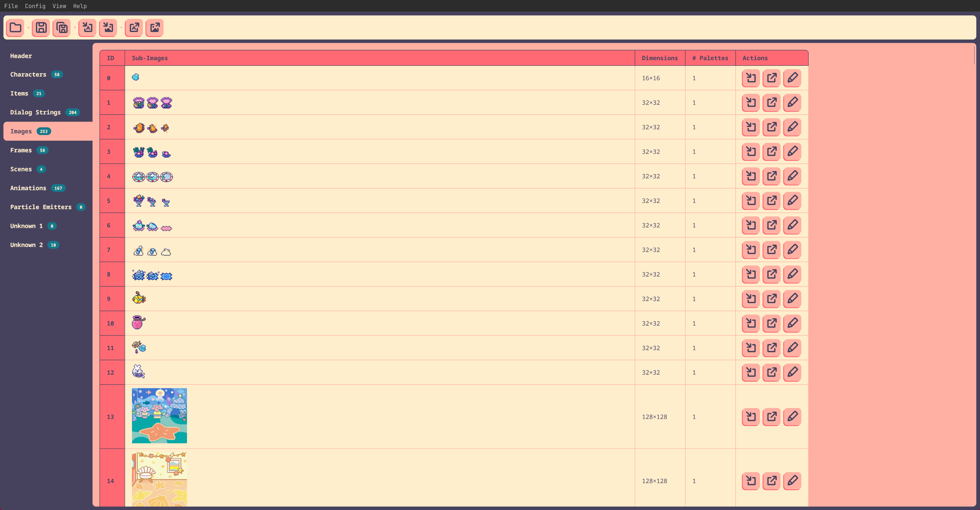The image size is (980, 510).
Task: Export the row 0 image
Action: point(772,78)
